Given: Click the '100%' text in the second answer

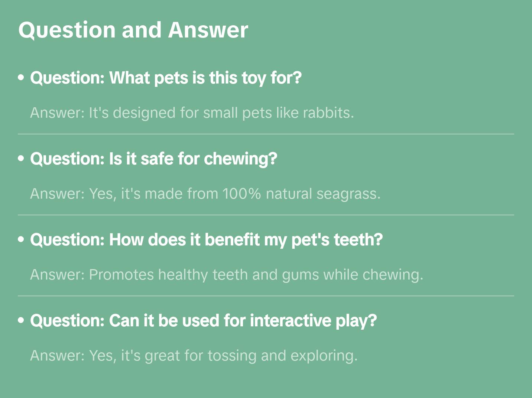Looking at the screenshot, I should tap(241, 194).
